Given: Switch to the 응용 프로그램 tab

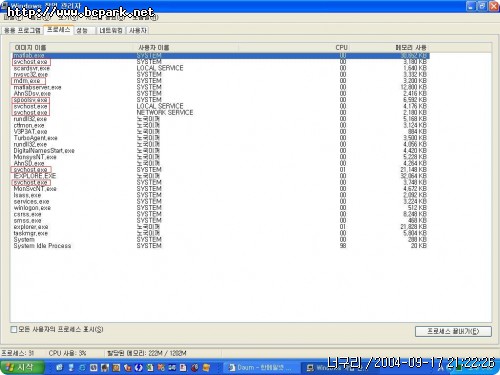Looking at the screenshot, I should pos(22,30).
